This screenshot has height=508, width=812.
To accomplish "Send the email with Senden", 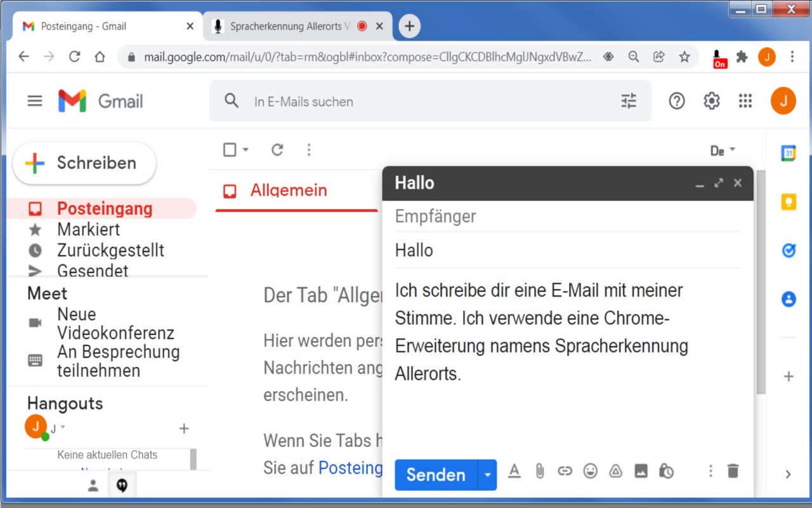I will tap(436, 475).
